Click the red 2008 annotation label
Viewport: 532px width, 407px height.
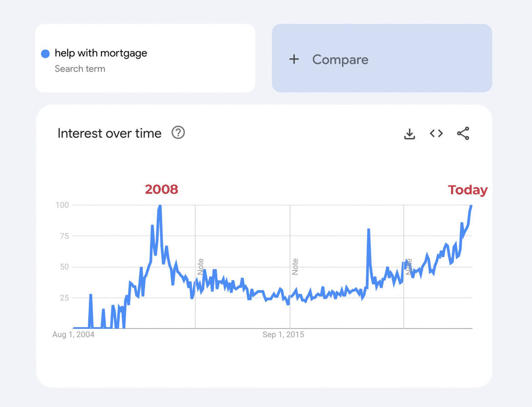tap(161, 189)
